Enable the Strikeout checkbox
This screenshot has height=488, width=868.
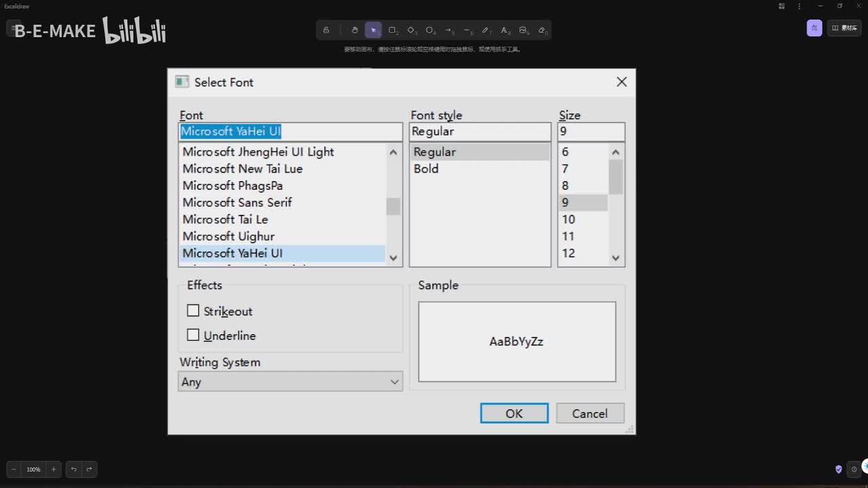(x=193, y=310)
